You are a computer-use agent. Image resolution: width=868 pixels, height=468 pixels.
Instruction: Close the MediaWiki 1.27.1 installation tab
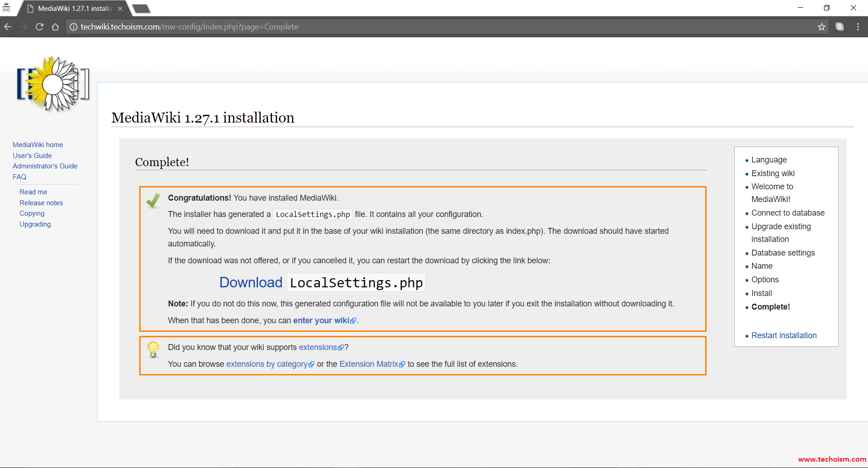pyautogui.click(x=120, y=9)
